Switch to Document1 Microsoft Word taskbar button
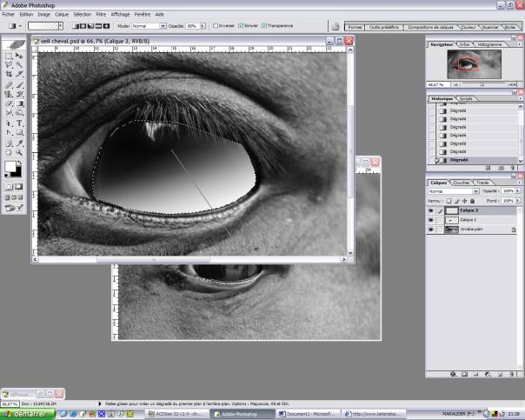 pos(309,415)
